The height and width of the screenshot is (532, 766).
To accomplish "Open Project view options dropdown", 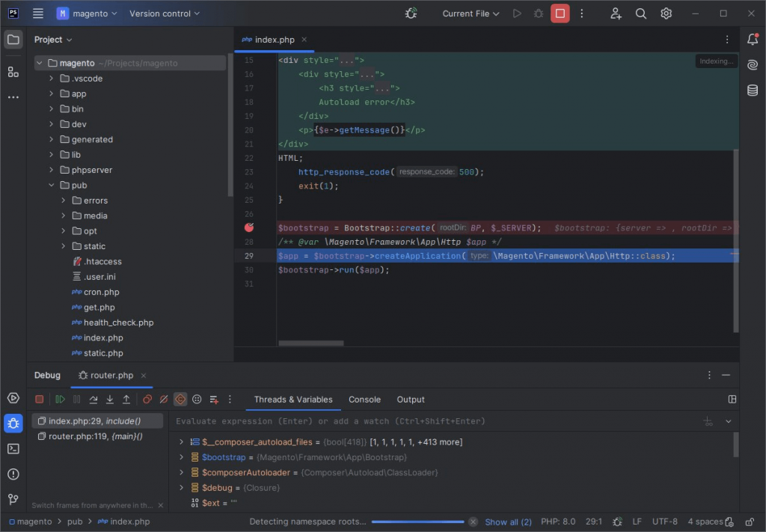I will tap(53, 40).
